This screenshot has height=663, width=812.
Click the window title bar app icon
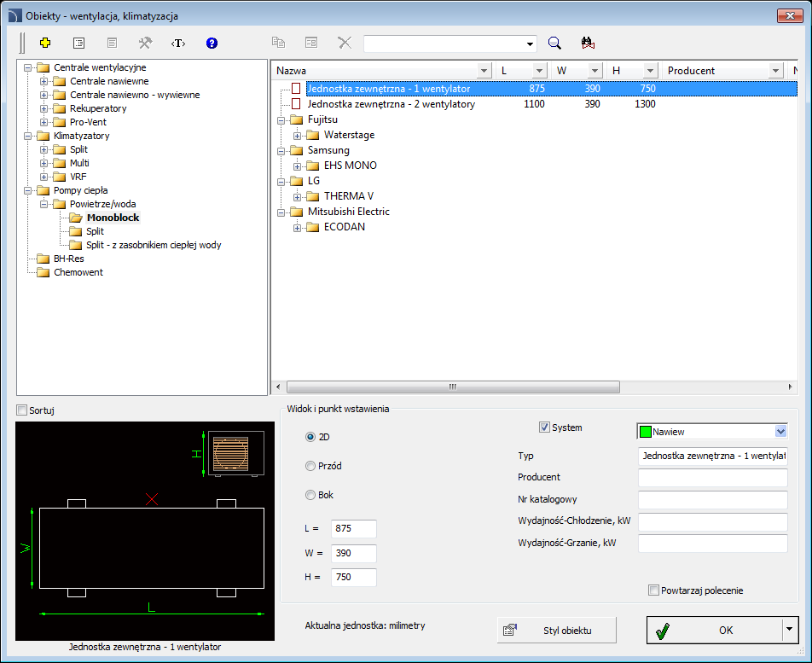(15, 15)
